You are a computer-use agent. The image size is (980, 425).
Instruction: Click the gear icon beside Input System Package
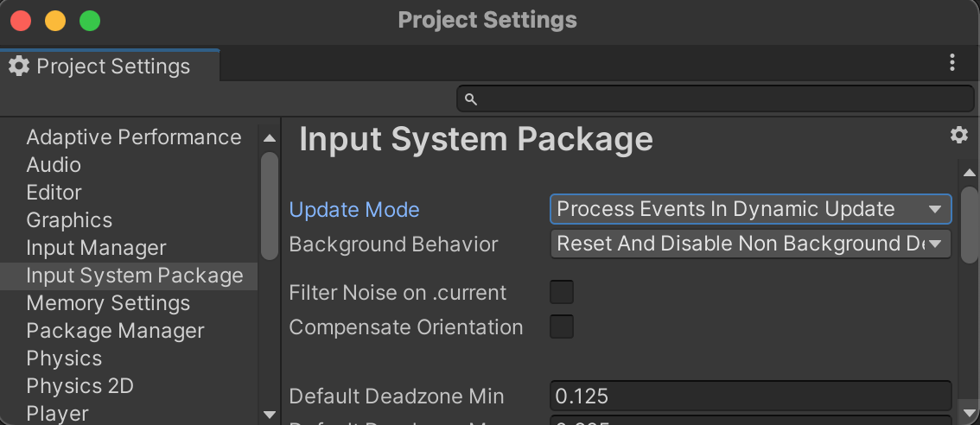click(x=958, y=135)
